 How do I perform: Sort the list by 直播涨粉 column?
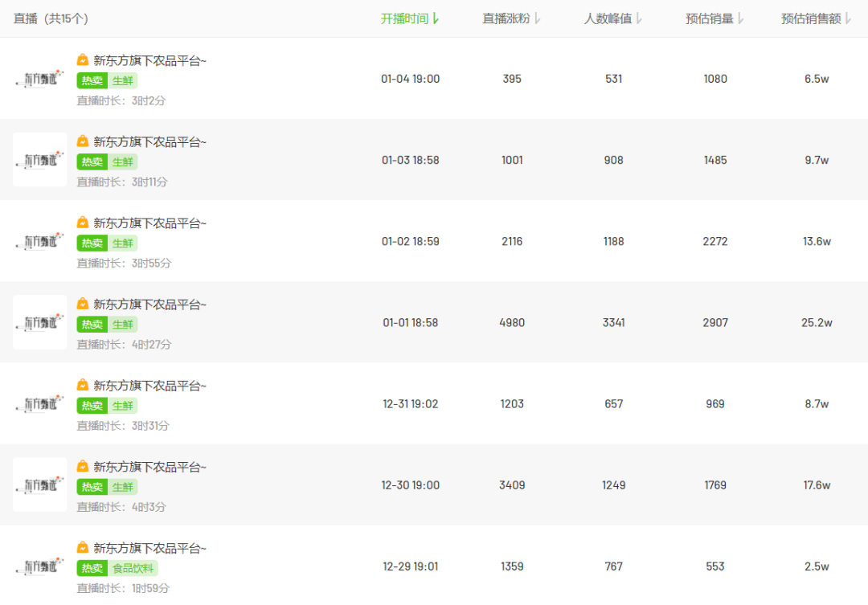[x=537, y=18]
